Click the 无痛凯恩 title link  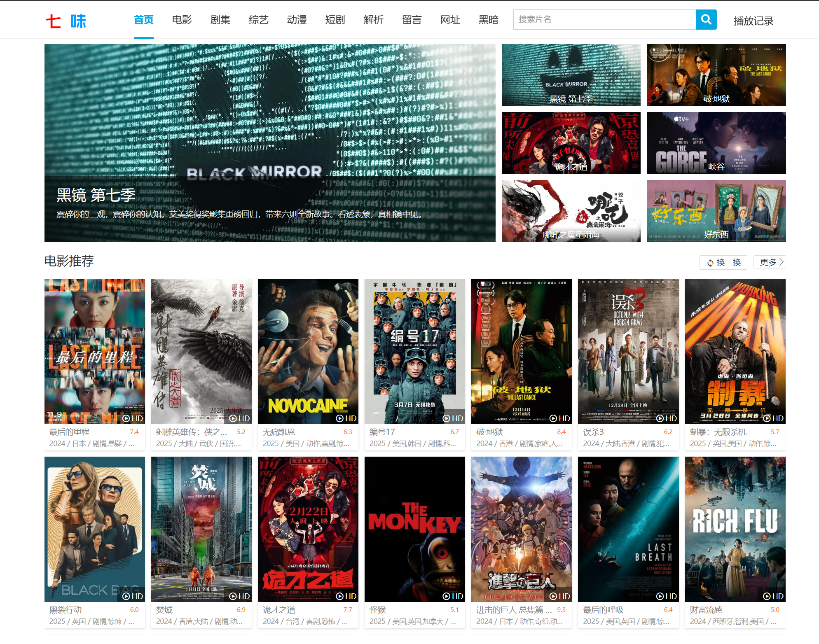pos(279,432)
